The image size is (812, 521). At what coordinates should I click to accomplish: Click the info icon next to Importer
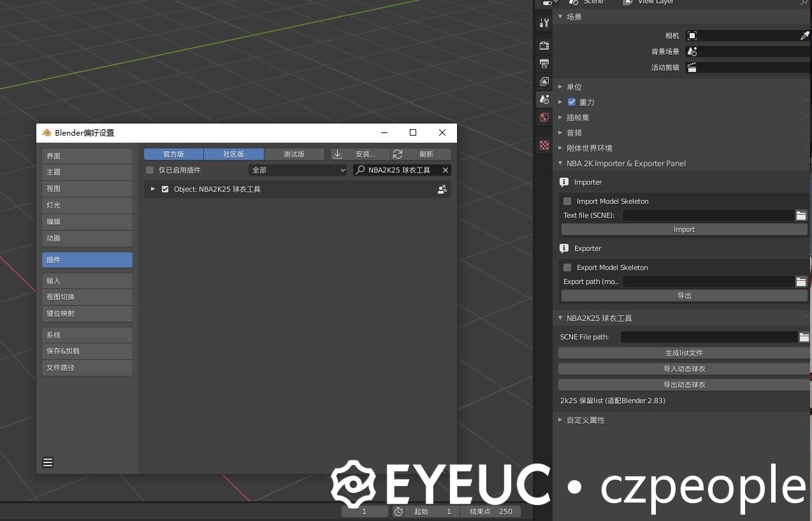pyautogui.click(x=563, y=182)
